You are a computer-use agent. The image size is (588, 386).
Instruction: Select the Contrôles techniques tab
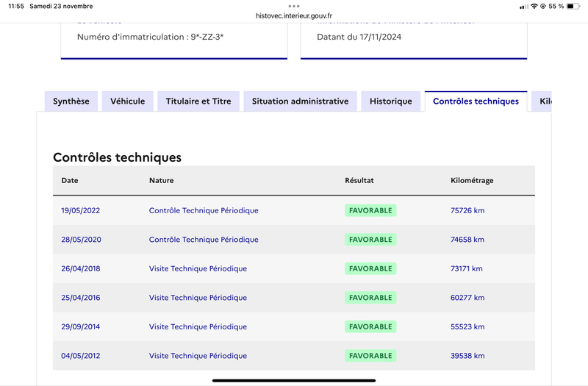point(476,101)
